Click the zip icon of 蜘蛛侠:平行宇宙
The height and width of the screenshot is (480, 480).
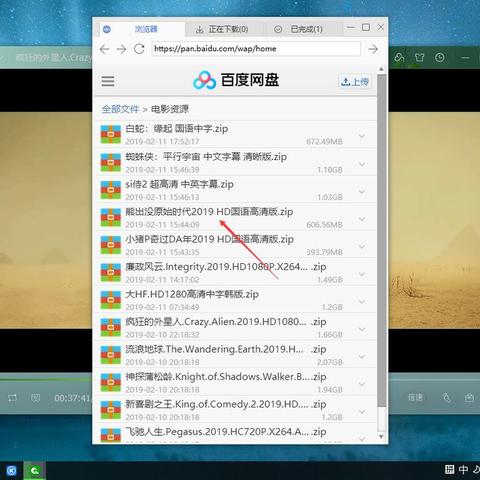tap(111, 162)
